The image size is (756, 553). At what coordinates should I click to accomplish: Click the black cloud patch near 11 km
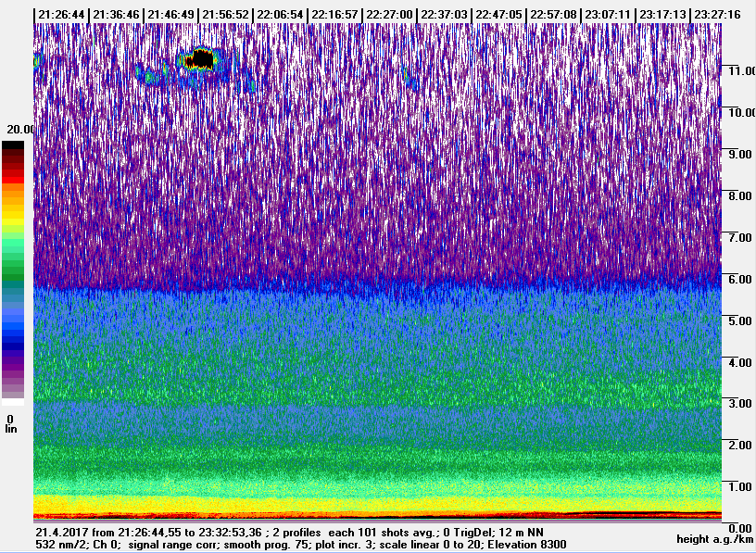(x=203, y=58)
